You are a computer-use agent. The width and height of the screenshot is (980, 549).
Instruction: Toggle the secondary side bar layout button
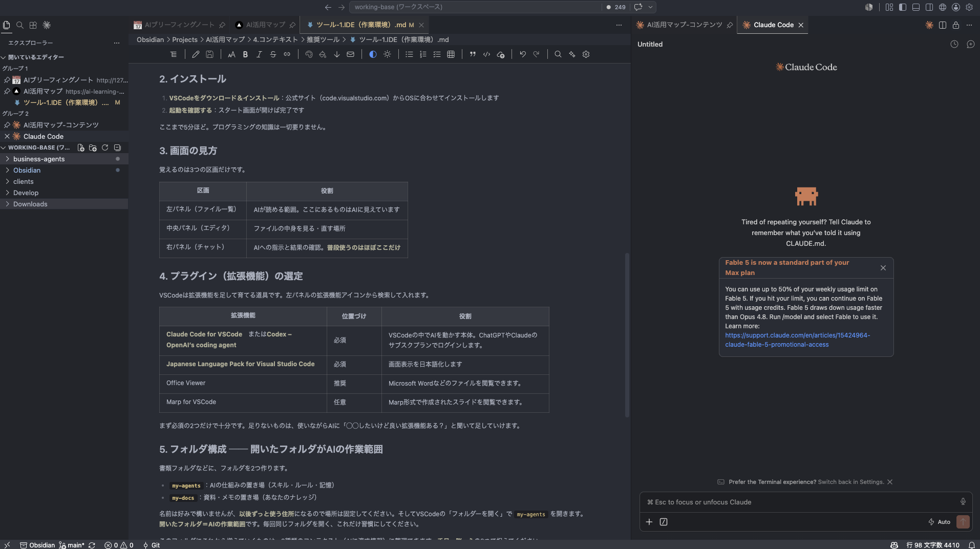point(929,7)
